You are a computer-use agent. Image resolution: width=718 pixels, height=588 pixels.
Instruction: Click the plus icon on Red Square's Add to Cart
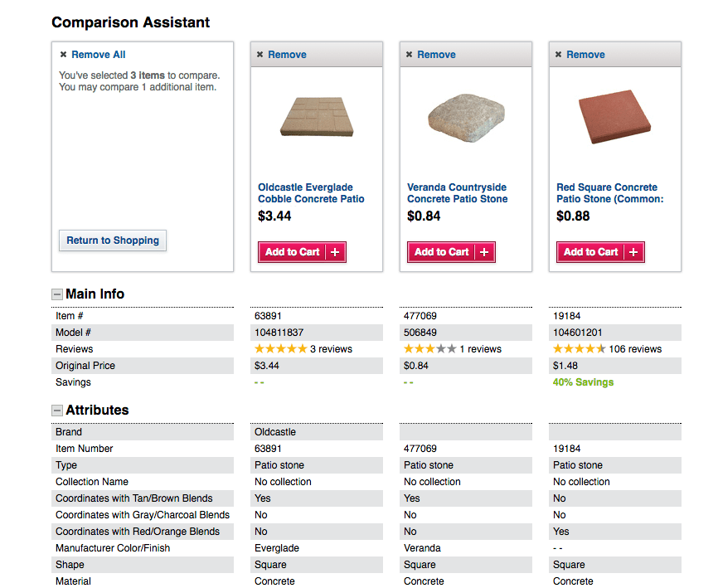(x=633, y=252)
